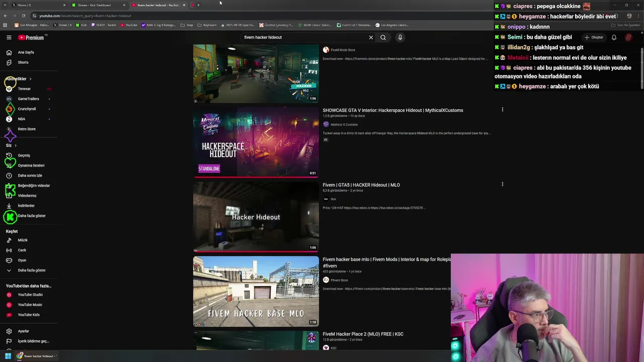Expand Daha fazla göster under Siz
Image resolution: width=644 pixels, height=362 pixels.
click(x=29, y=216)
